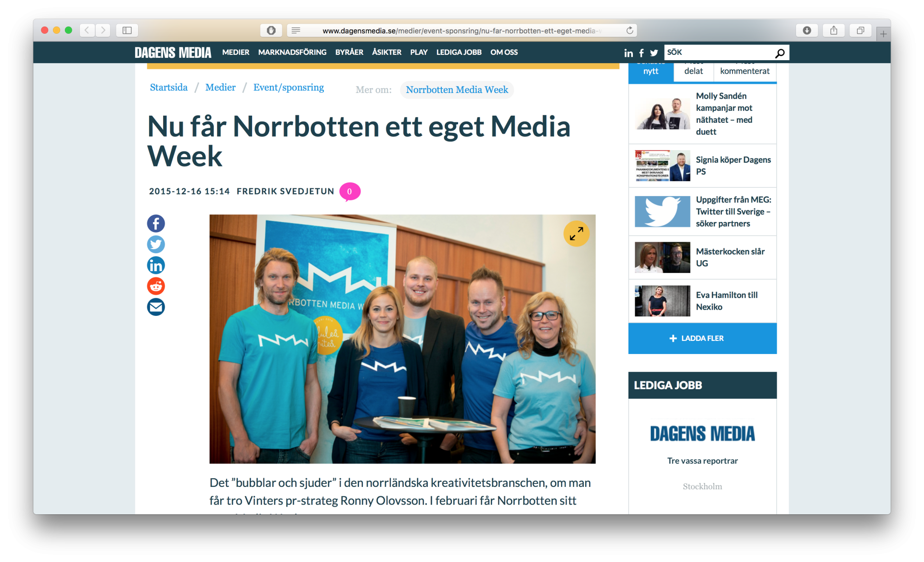Image resolution: width=924 pixels, height=562 pixels.
Task: Open the LEDIGA JOBB menu
Action: (459, 52)
